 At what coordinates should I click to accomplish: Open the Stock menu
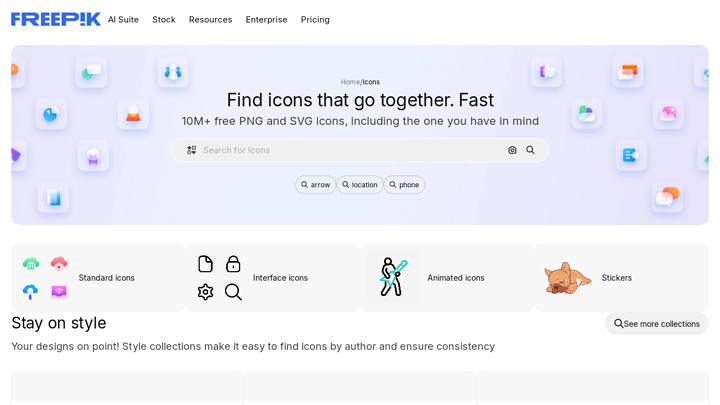coord(164,19)
